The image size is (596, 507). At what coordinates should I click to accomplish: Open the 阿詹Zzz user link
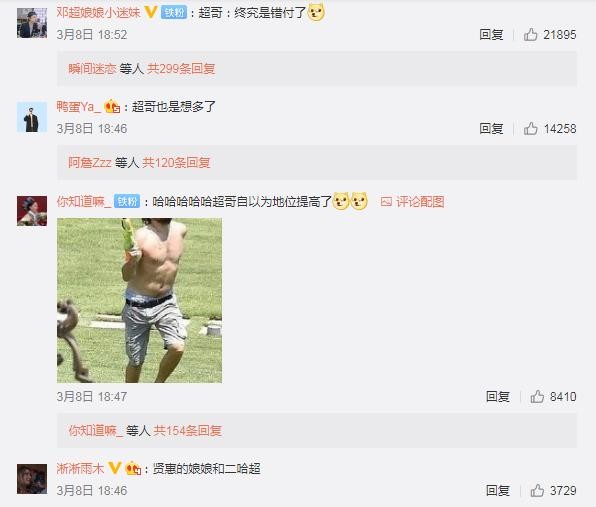coord(90,163)
